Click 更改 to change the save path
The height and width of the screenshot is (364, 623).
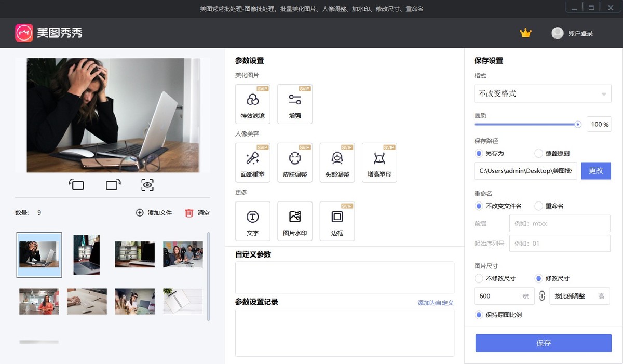(595, 170)
